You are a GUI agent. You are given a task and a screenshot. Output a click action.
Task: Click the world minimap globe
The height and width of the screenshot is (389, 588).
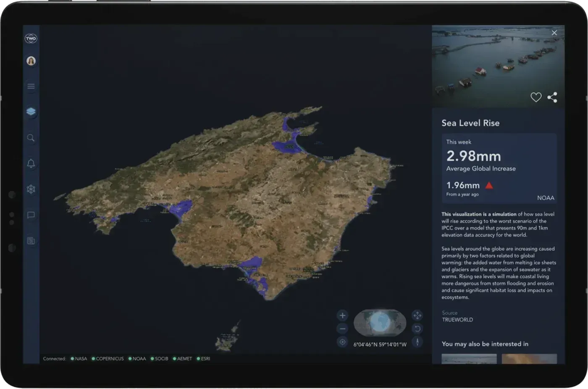click(380, 323)
